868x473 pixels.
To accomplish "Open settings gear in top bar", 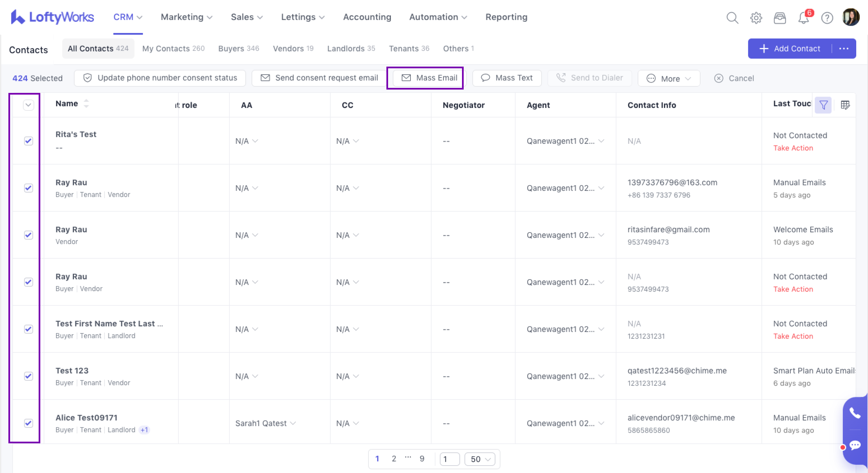I will pyautogui.click(x=756, y=18).
